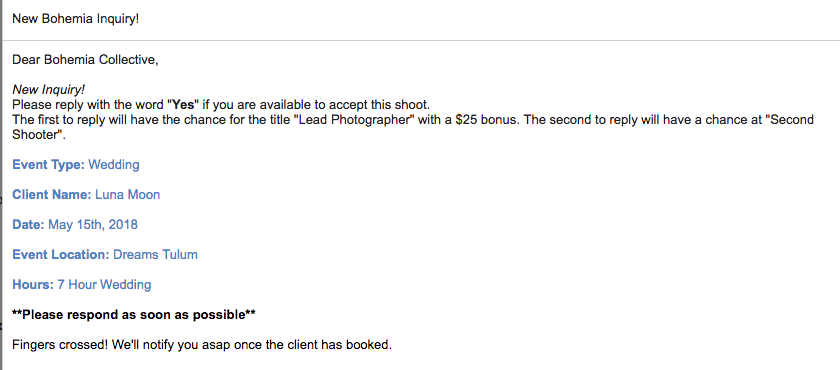Click the '7 Hour Wedding' value

[104, 285]
